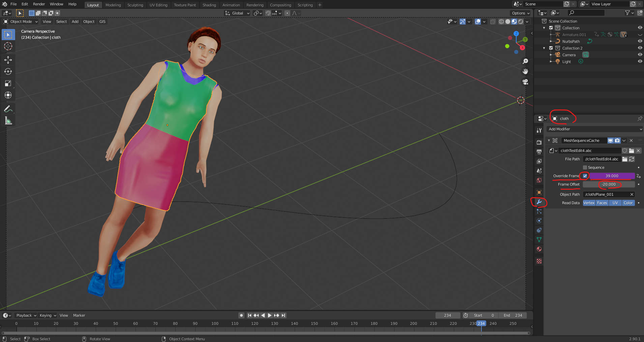
Task: Choose the Measure ruler tool
Action: pos(8,121)
